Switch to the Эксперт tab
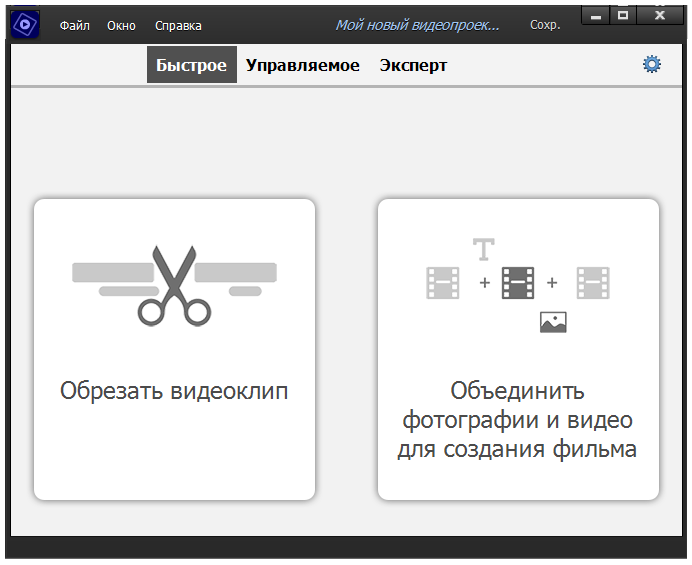 [414, 65]
